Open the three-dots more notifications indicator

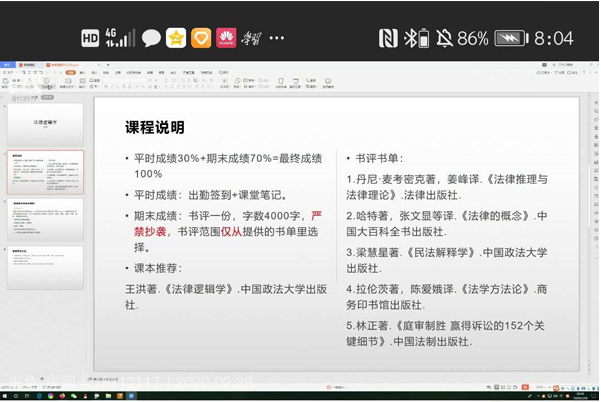(277, 38)
